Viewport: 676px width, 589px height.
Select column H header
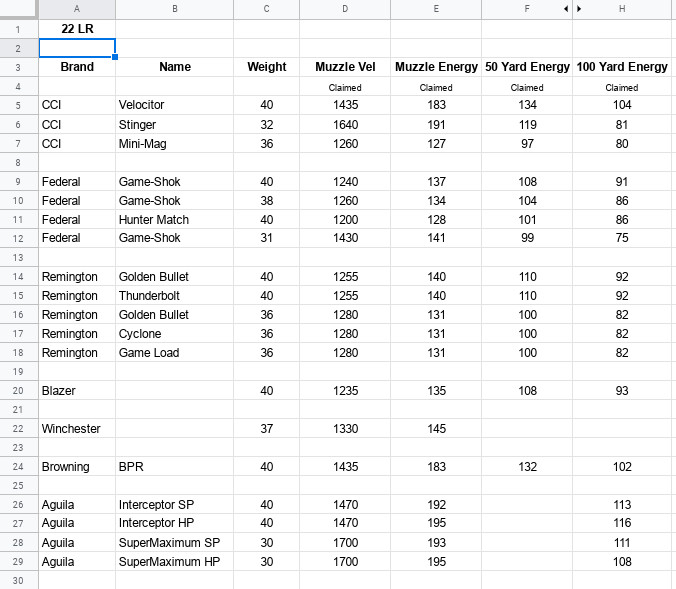(622, 9)
